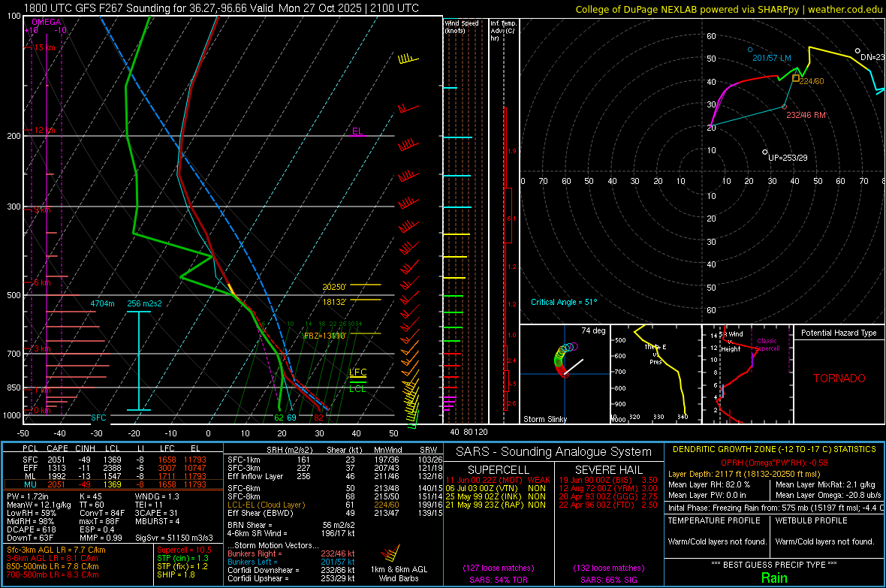Viewport: 886px width, 588px height.
Task: Click the orange square marker labeled 224/60
Action: (x=796, y=78)
